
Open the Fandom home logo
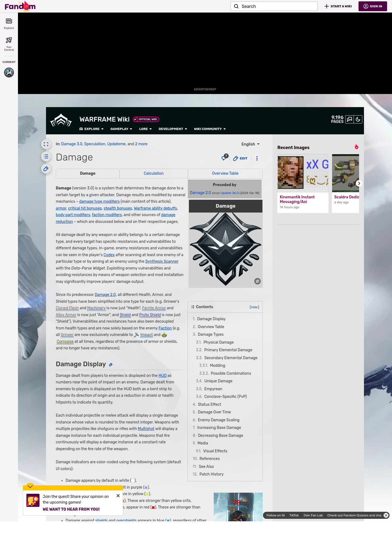20,6
